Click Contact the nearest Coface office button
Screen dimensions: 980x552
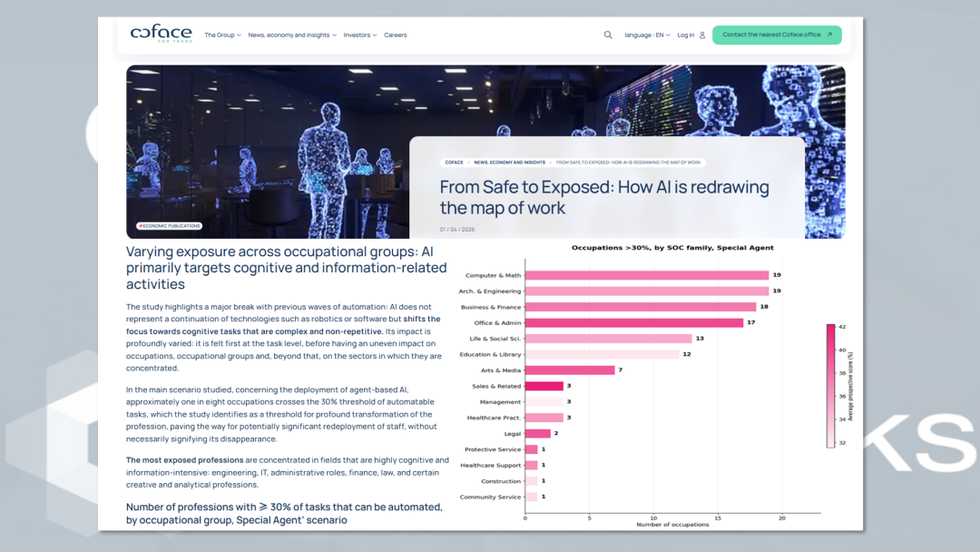coord(777,35)
